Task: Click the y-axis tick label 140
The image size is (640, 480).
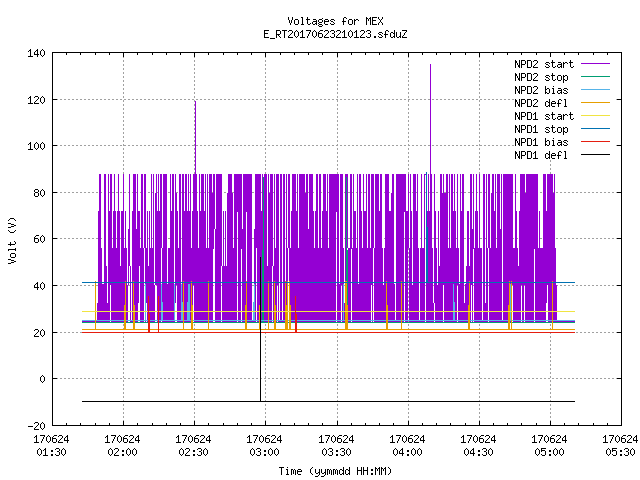Action: pyautogui.click(x=36, y=53)
